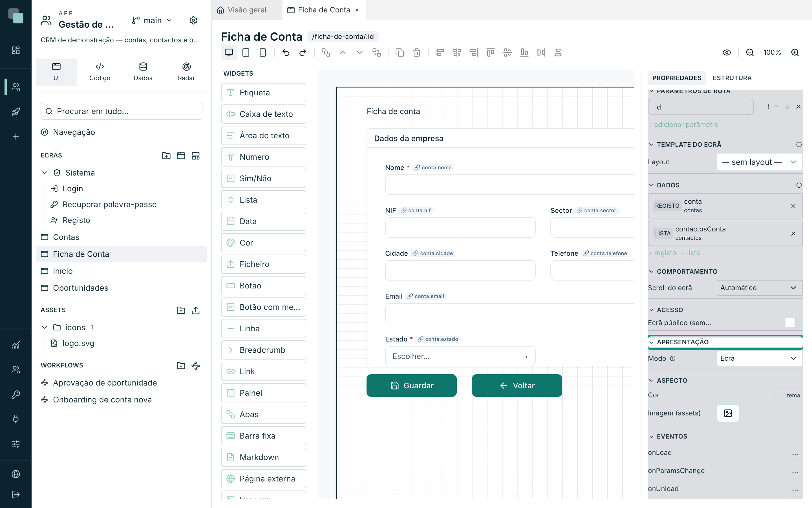This screenshot has height=508, width=812.
Task: Click the Procurar em tudo search field
Action: click(122, 111)
